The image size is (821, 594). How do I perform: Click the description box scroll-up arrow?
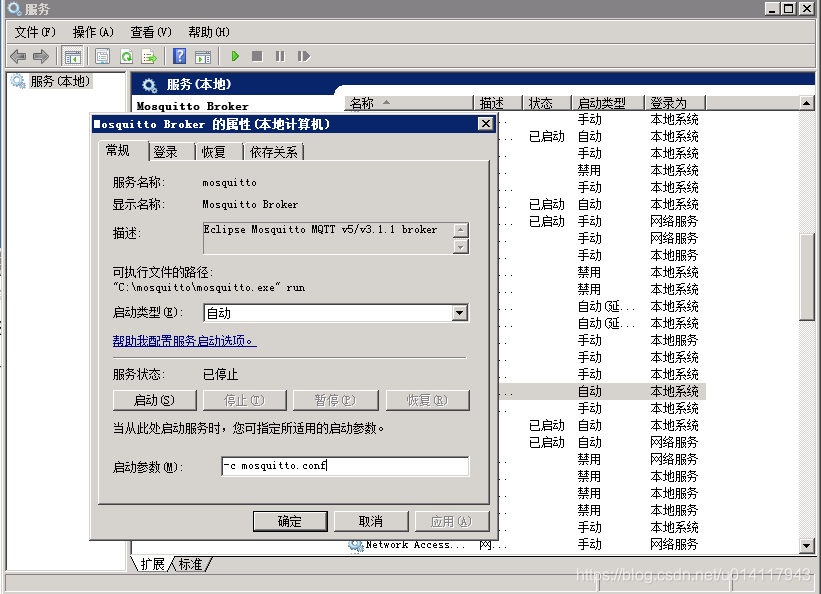(460, 230)
